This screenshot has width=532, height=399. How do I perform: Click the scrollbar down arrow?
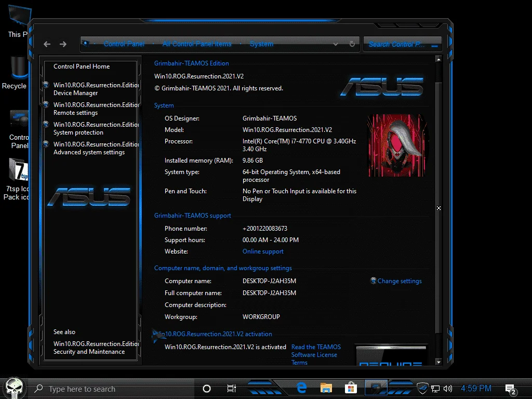coord(438,362)
